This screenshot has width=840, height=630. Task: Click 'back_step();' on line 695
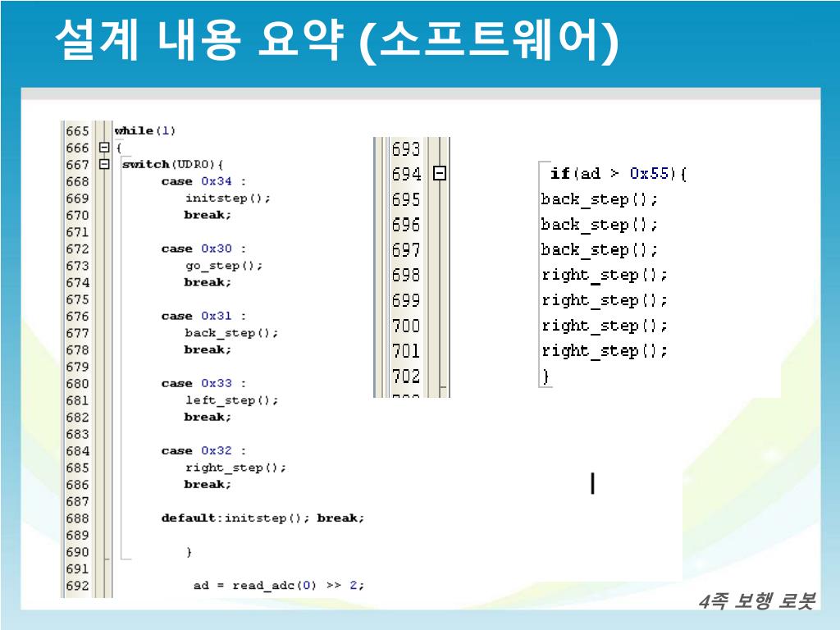(x=599, y=199)
